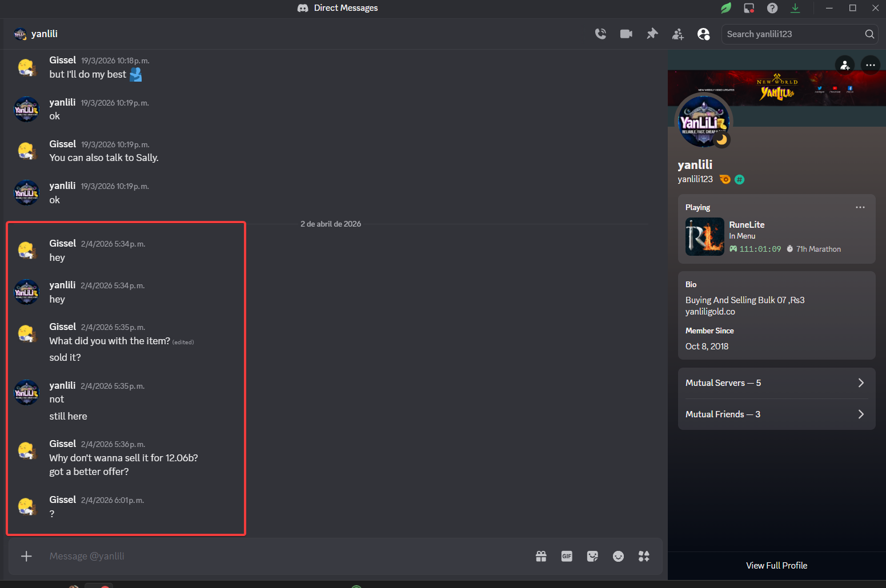Open the inbox from the title bar

point(749,8)
